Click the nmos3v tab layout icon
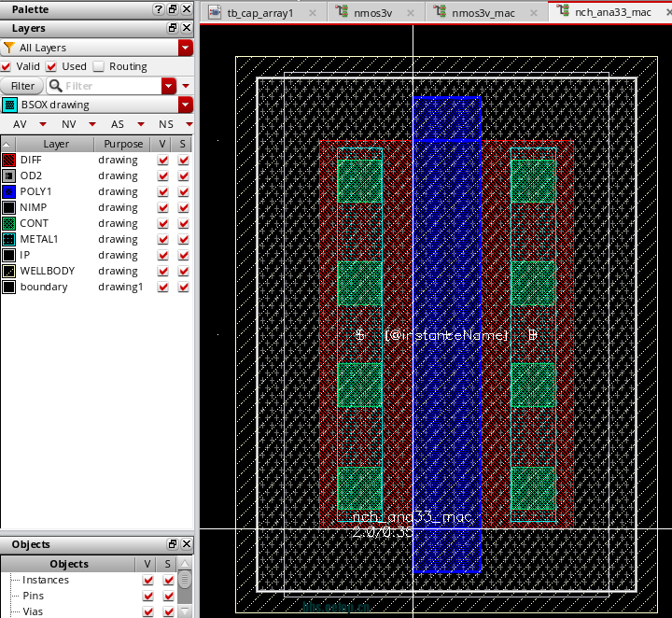 (x=342, y=11)
